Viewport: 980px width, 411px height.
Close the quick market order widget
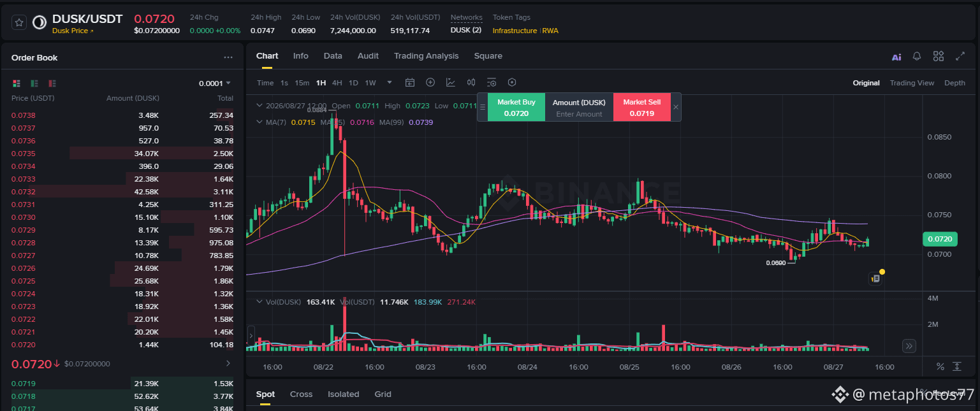tap(676, 107)
